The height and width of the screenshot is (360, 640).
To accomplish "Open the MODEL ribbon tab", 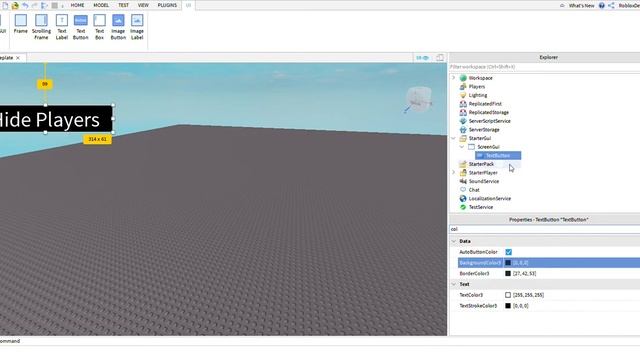I will pos(101,5).
